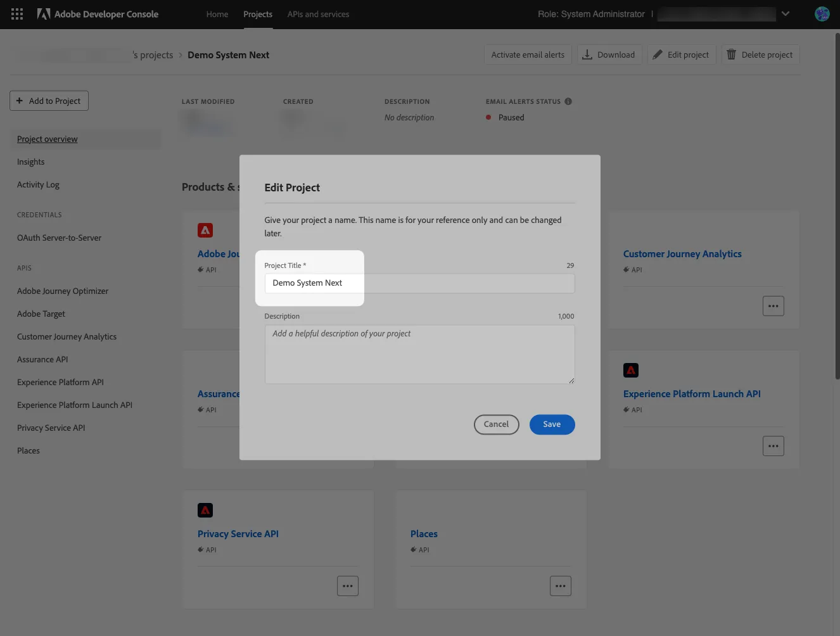Select Experience Platform API in the sidebar
The image size is (840, 636).
click(60, 383)
